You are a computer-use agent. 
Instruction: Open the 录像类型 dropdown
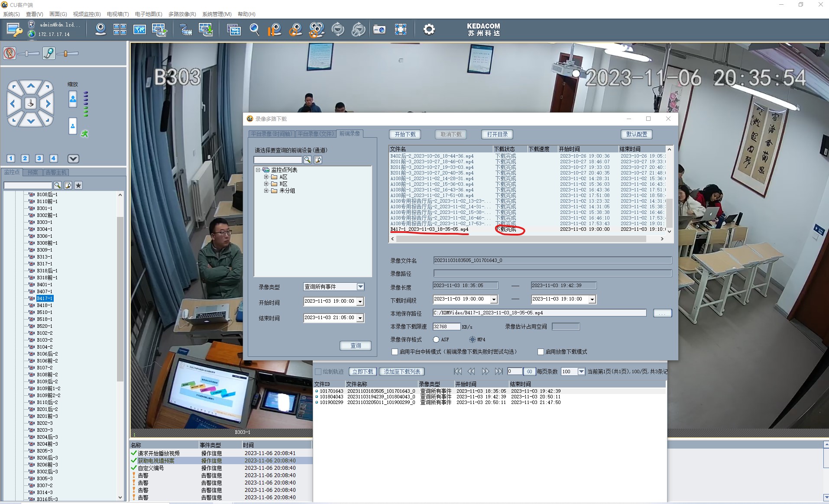[360, 287]
